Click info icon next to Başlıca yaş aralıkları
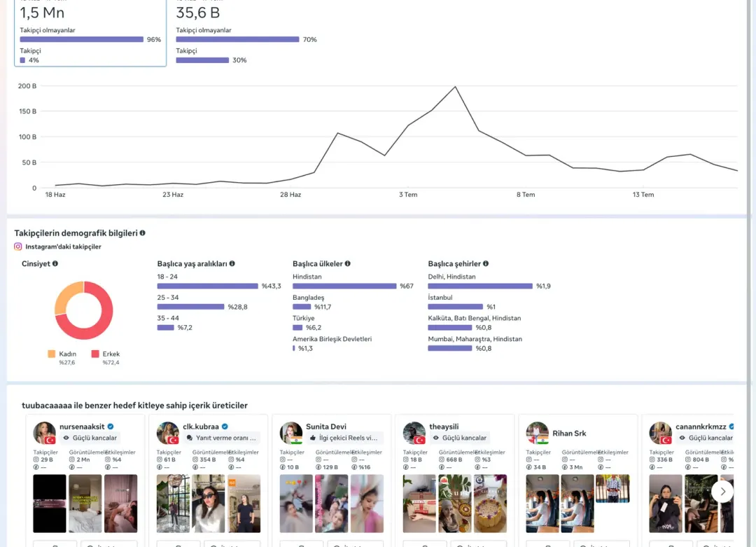756x547 pixels. 232,263
